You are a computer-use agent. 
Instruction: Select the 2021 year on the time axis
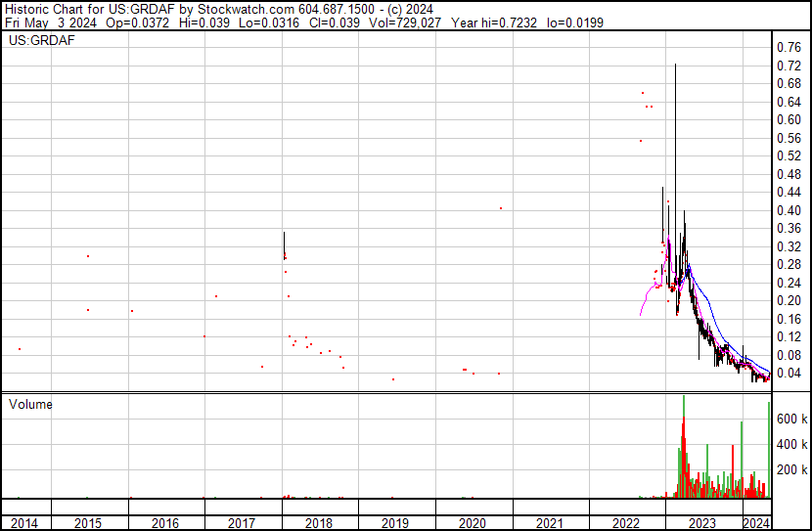click(550, 523)
